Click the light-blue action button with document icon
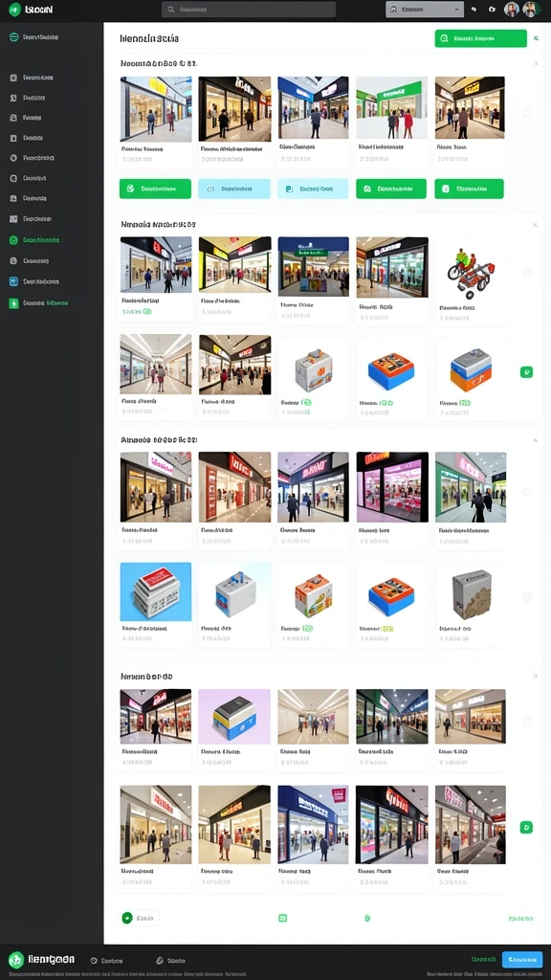Screen dimensions: 551x980 click(x=313, y=189)
